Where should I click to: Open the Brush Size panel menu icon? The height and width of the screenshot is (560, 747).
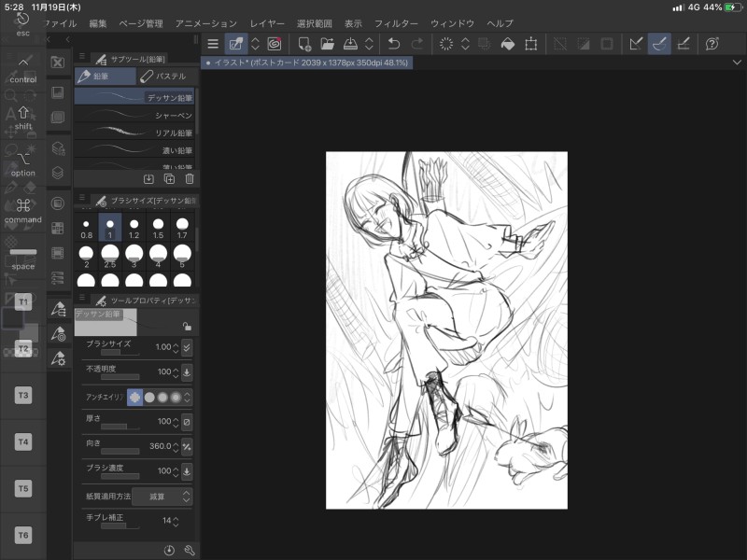82,197
